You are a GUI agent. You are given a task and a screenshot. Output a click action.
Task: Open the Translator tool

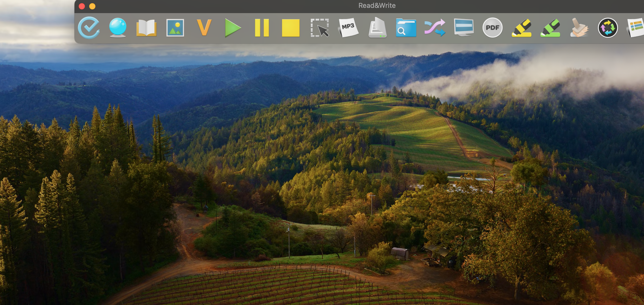pyautogui.click(x=435, y=28)
